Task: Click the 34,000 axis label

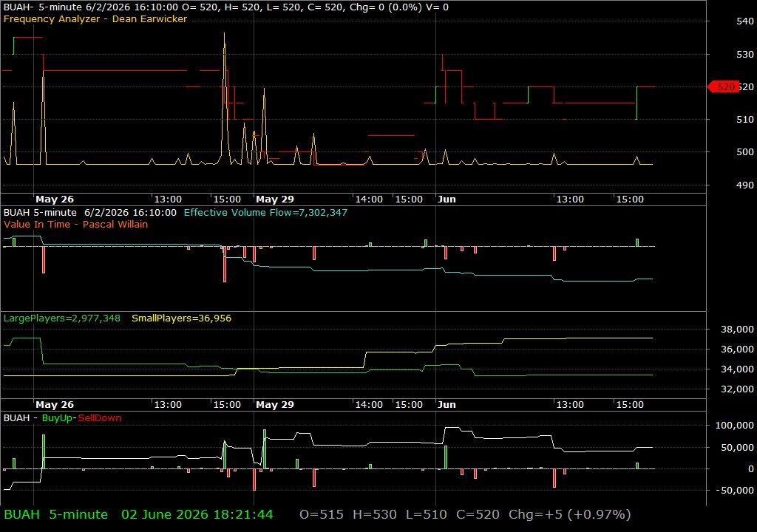Action: click(737, 369)
